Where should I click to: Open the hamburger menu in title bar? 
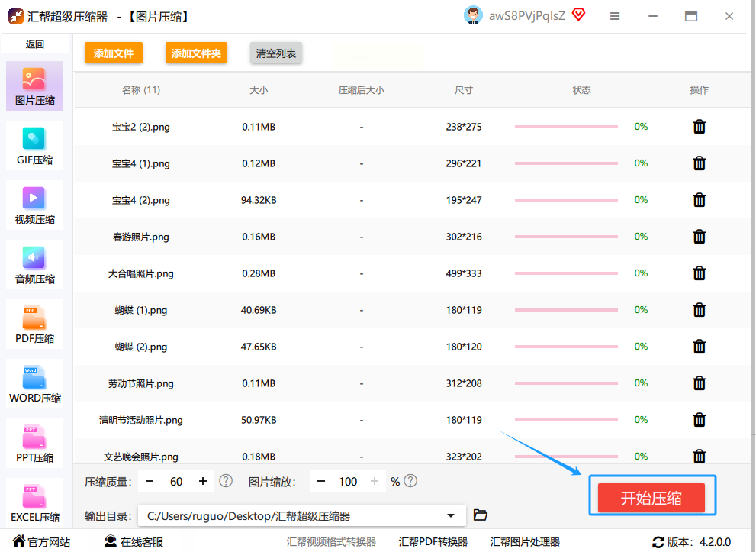tap(614, 16)
